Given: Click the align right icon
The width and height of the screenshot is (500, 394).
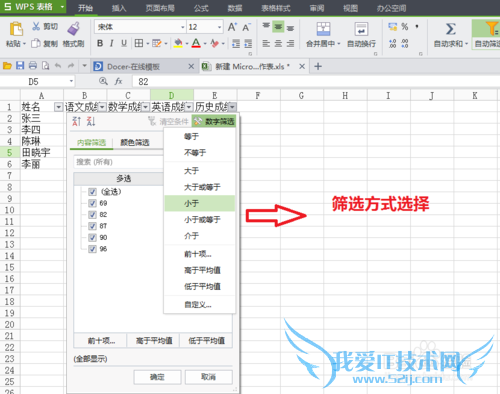Looking at the screenshot, I should point(290,43).
